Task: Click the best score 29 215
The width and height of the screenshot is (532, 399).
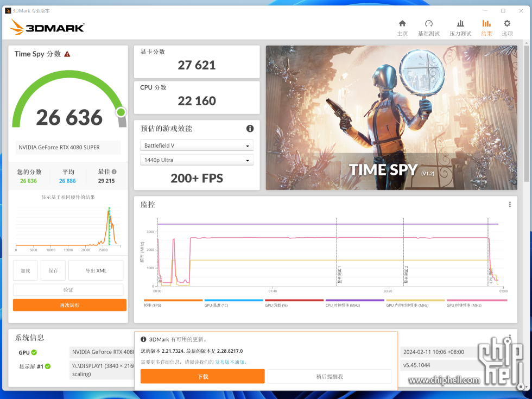Action: pyautogui.click(x=106, y=181)
